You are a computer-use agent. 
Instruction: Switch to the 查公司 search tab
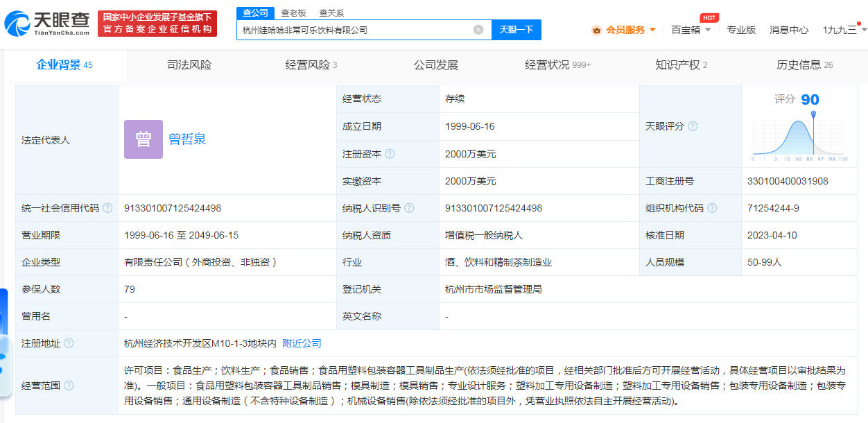pos(254,12)
